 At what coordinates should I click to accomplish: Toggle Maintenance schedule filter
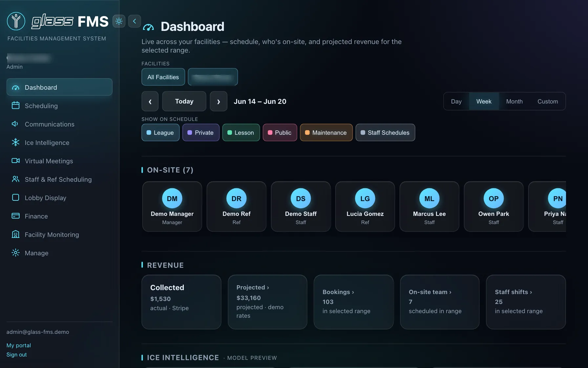pyautogui.click(x=326, y=132)
